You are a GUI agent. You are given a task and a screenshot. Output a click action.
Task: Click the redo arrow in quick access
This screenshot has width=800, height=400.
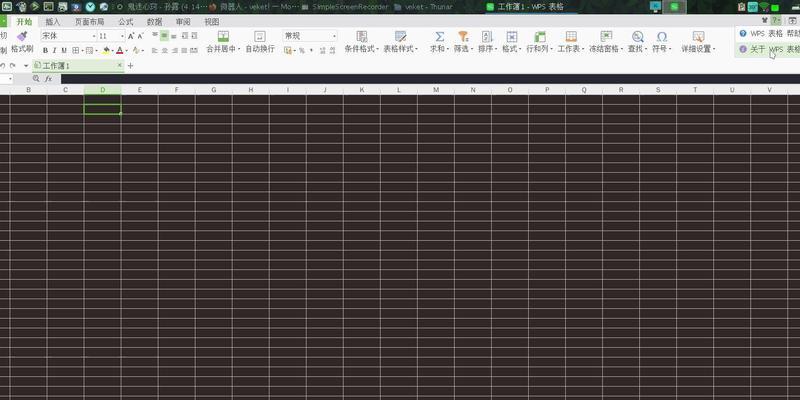click(13, 66)
